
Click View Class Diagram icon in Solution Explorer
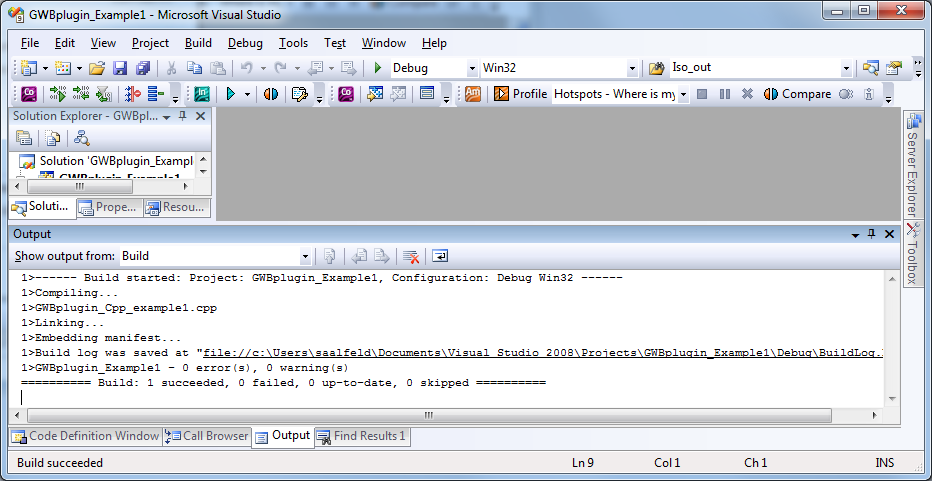click(82, 139)
